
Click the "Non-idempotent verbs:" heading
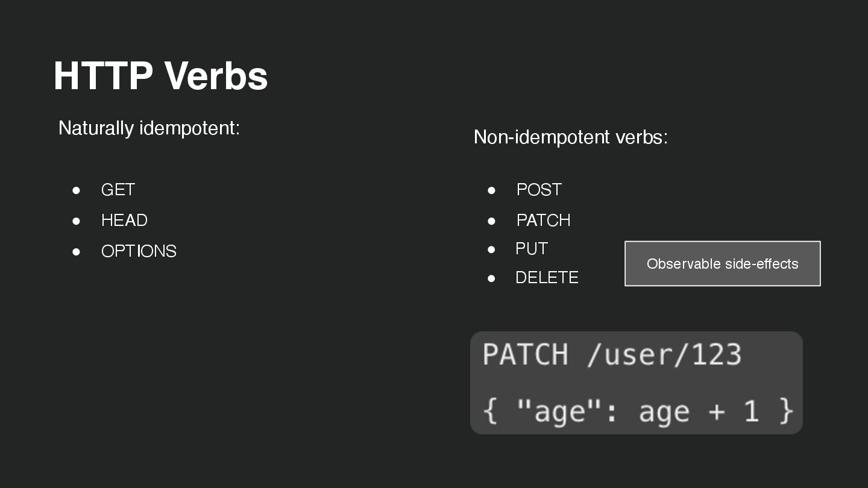(570, 137)
